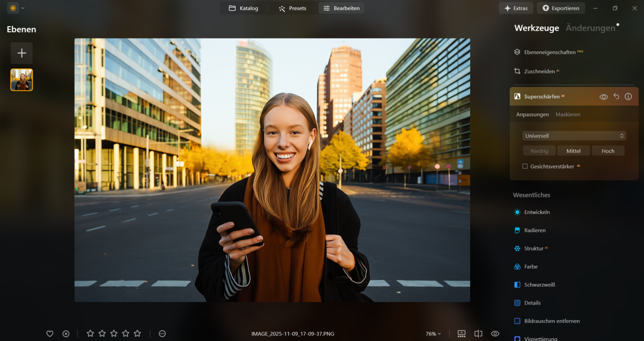Open the Zuschneiden AI tool
The image size is (644, 341).
[x=537, y=71]
